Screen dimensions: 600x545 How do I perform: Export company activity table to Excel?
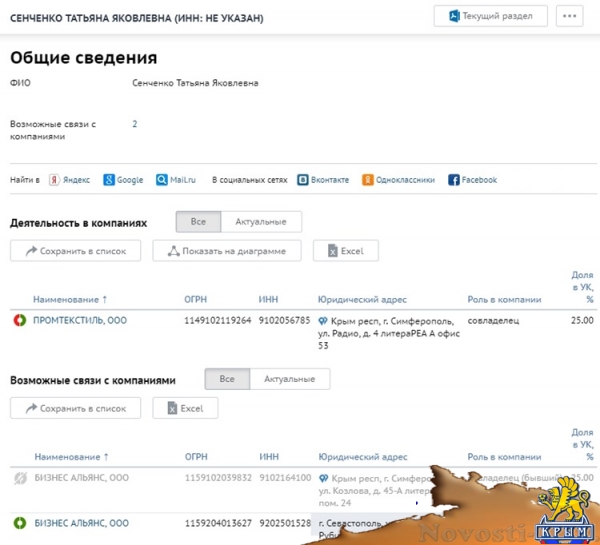[345, 251]
